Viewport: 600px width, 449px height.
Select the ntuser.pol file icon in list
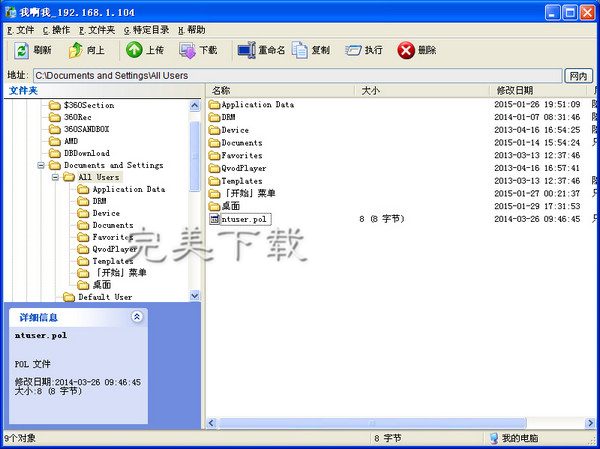click(214, 219)
